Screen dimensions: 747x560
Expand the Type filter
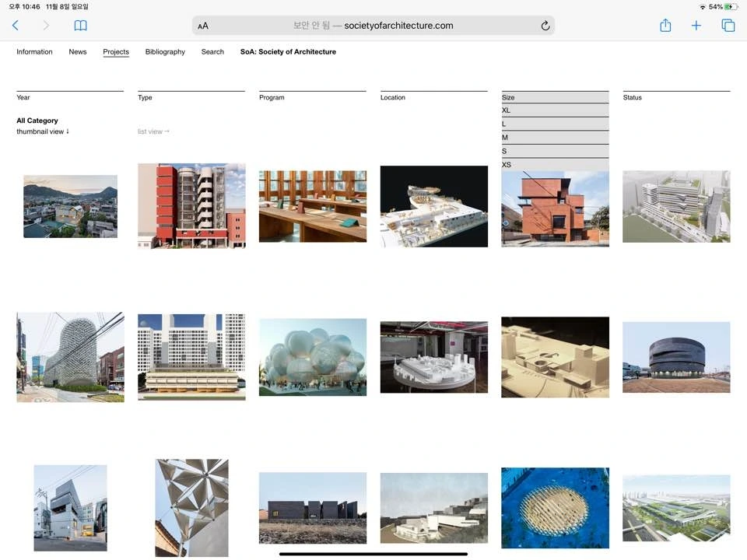click(x=191, y=97)
